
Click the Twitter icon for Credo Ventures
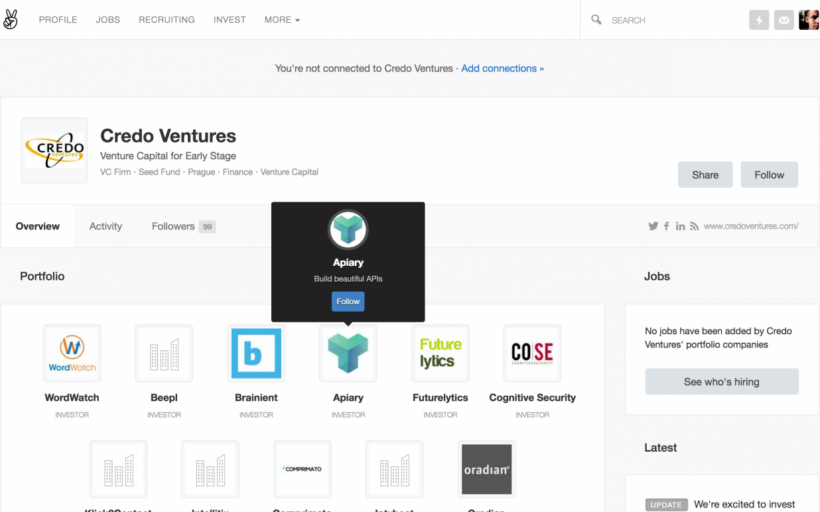[x=653, y=226]
